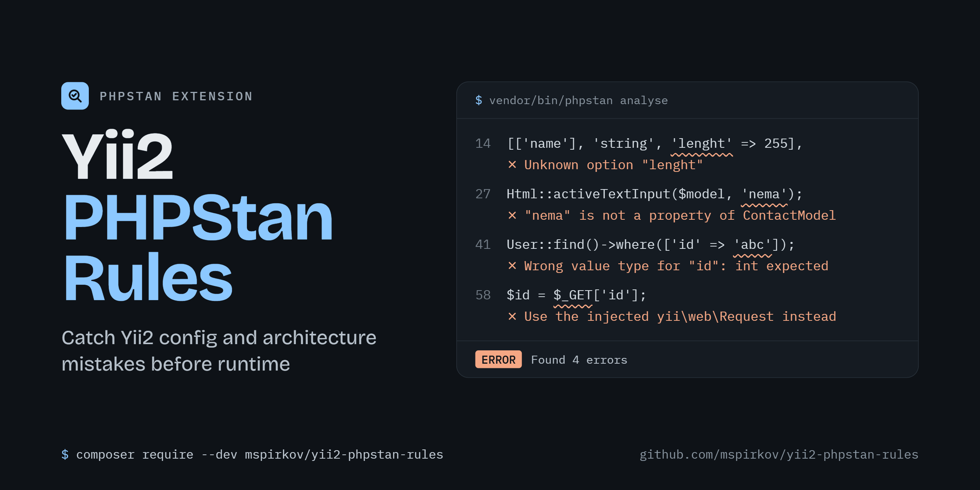This screenshot has height=490, width=980.
Task: Click the blue $ prompt before composer
Action: (65, 454)
